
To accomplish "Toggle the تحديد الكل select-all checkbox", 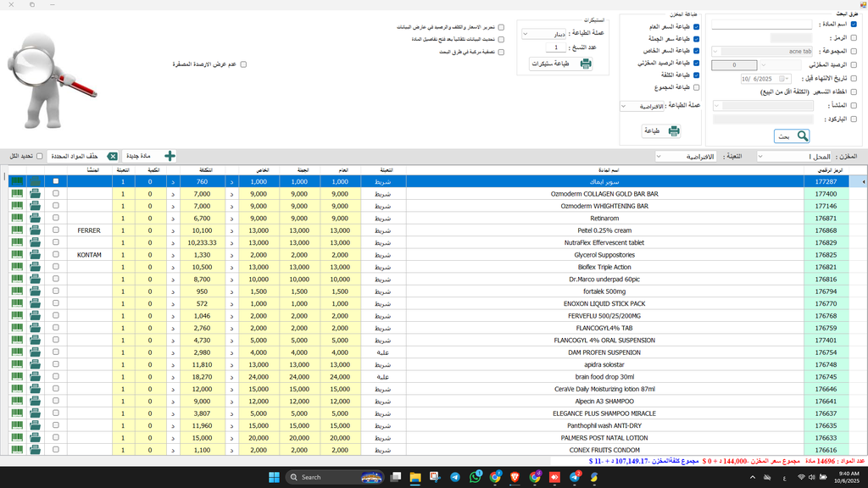I will (x=39, y=156).
